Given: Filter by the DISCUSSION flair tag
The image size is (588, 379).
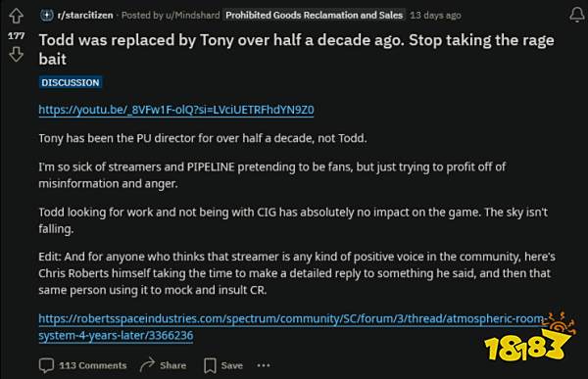Looking at the screenshot, I should tap(71, 82).
